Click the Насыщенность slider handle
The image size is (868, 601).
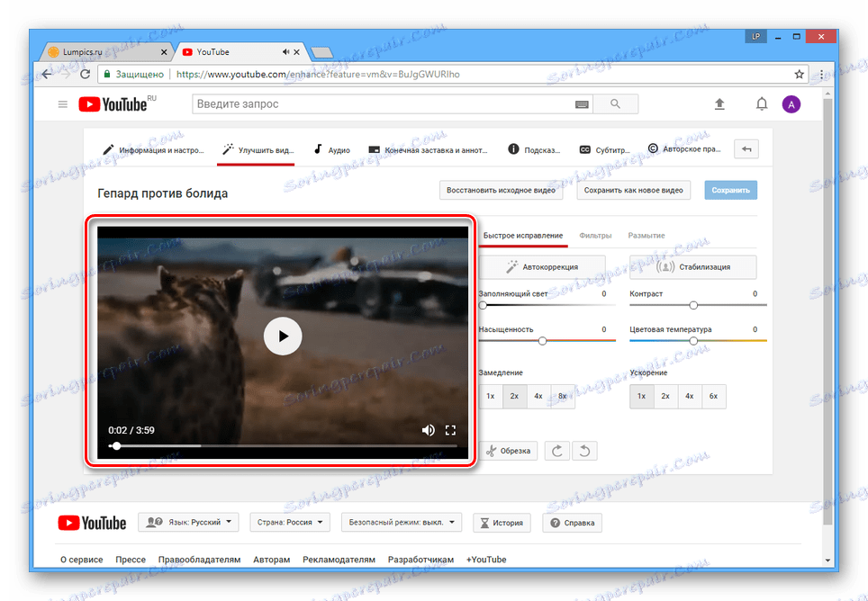pyautogui.click(x=542, y=341)
